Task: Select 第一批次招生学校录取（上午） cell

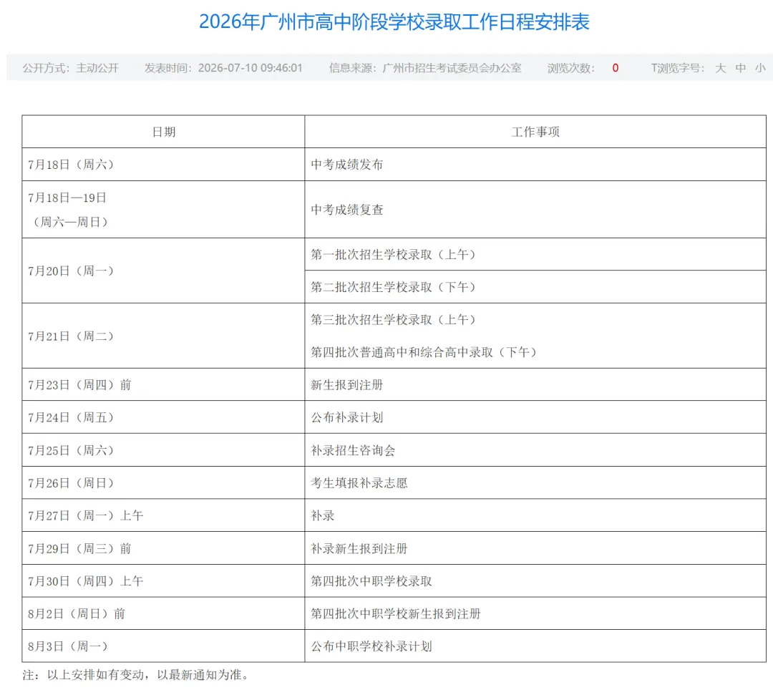Action: [x=535, y=254]
